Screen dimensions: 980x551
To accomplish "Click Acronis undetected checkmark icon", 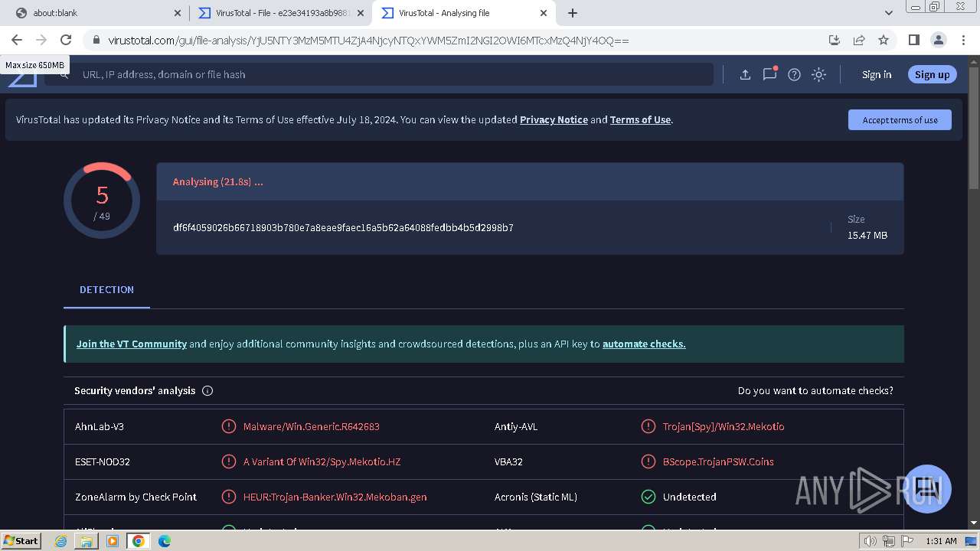I will click(x=648, y=497).
